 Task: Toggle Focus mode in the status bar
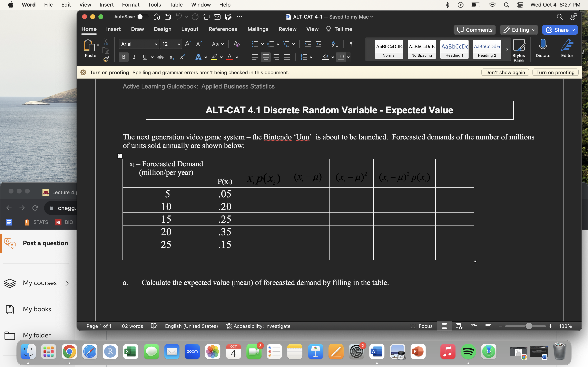click(x=422, y=326)
